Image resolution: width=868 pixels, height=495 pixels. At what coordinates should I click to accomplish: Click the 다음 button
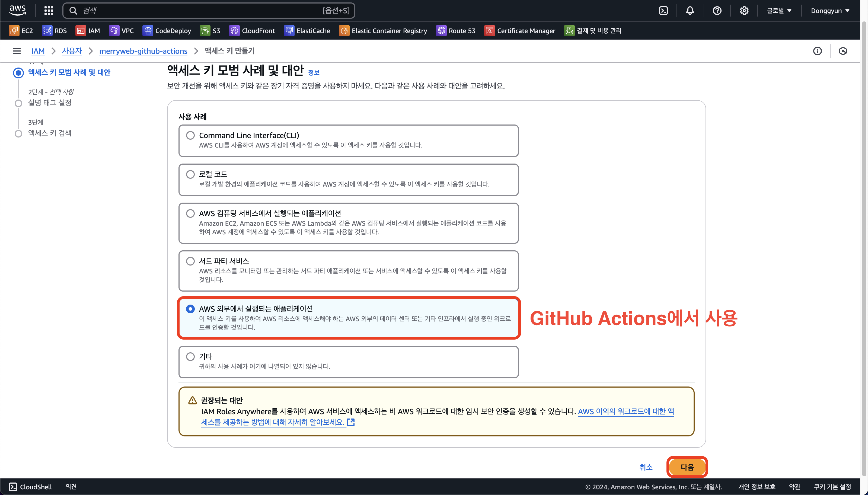click(x=687, y=467)
